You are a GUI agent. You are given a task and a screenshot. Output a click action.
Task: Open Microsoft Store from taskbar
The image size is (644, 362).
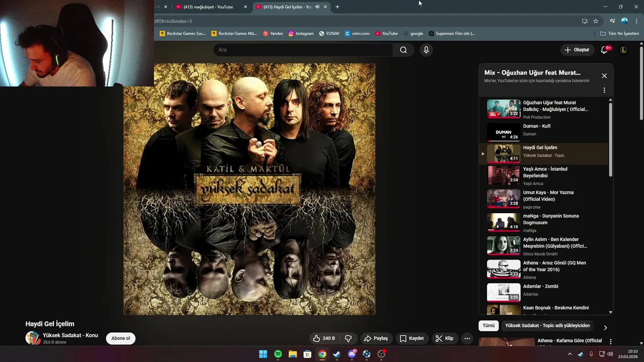307,354
